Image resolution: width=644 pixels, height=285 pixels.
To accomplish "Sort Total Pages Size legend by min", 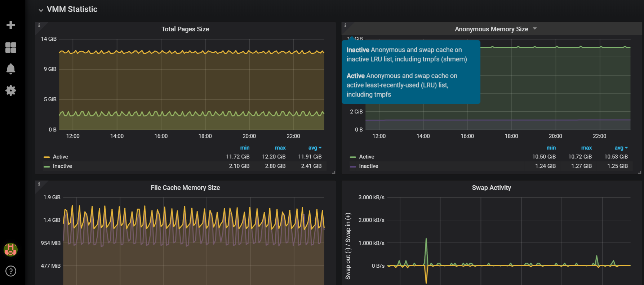I will tap(245, 148).
